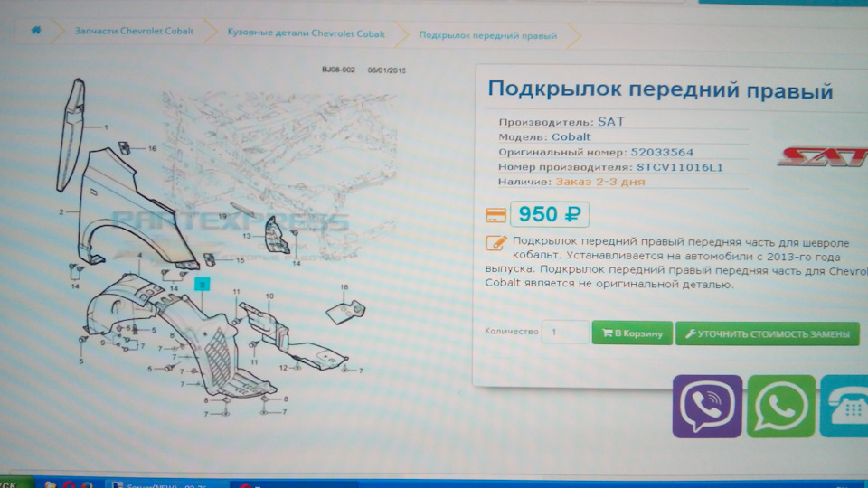The width and height of the screenshot is (868, 488).
Task: Add item with В Корзину button
Action: point(632,333)
